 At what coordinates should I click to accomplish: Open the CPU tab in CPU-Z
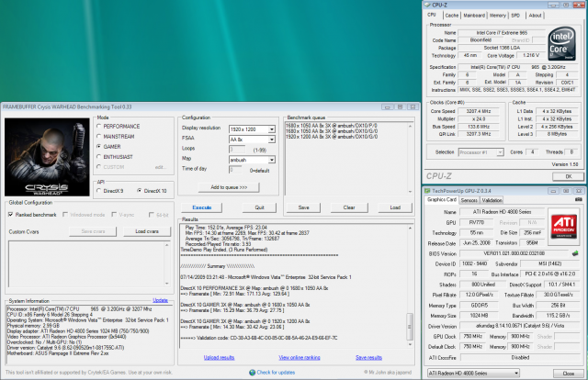433,15
